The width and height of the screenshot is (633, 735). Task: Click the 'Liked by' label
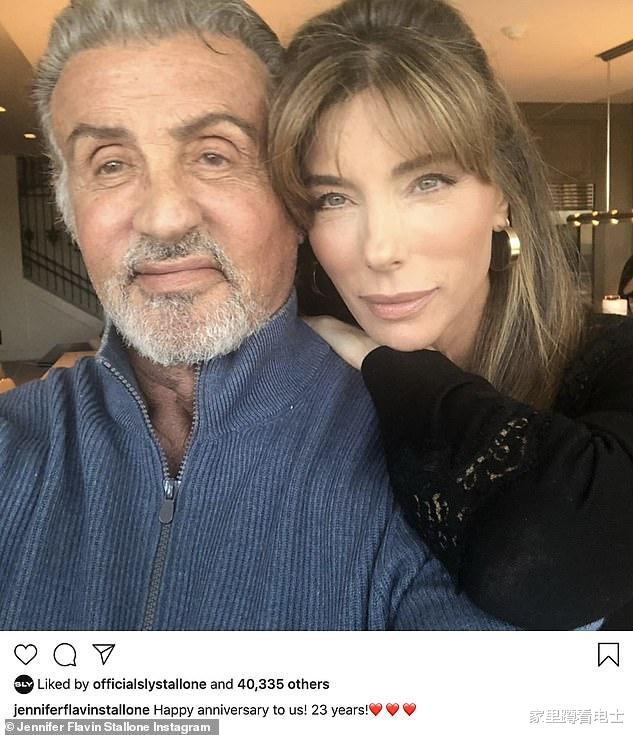coord(63,684)
